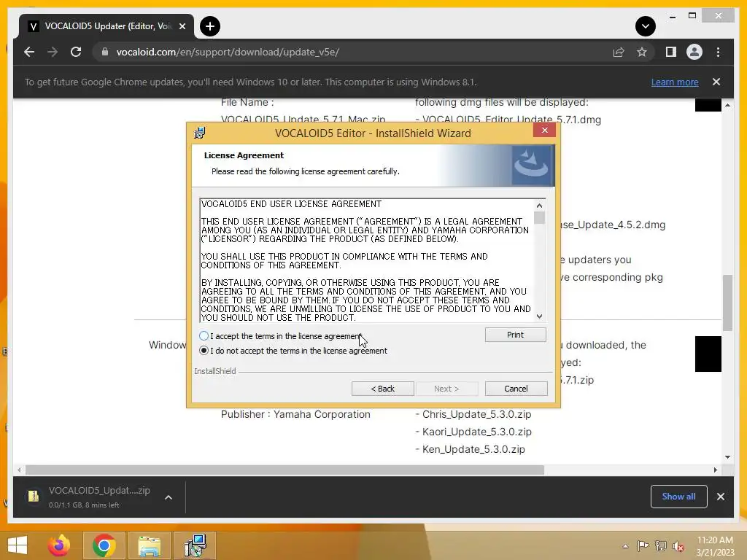Maximize the Chrome window
The image size is (747, 560).
[692, 16]
